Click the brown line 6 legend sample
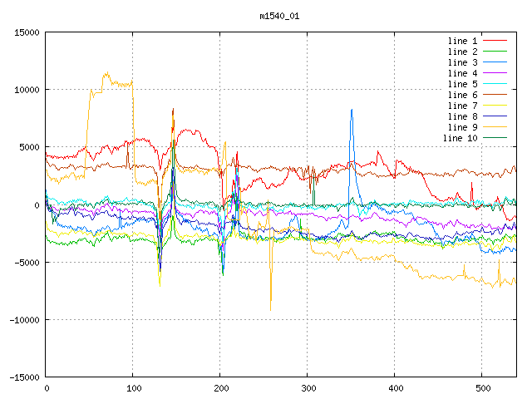 (x=495, y=95)
